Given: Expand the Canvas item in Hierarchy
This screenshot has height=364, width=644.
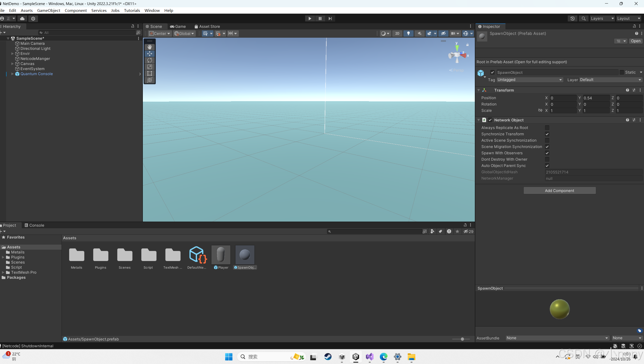Looking at the screenshot, I should click(12, 63).
